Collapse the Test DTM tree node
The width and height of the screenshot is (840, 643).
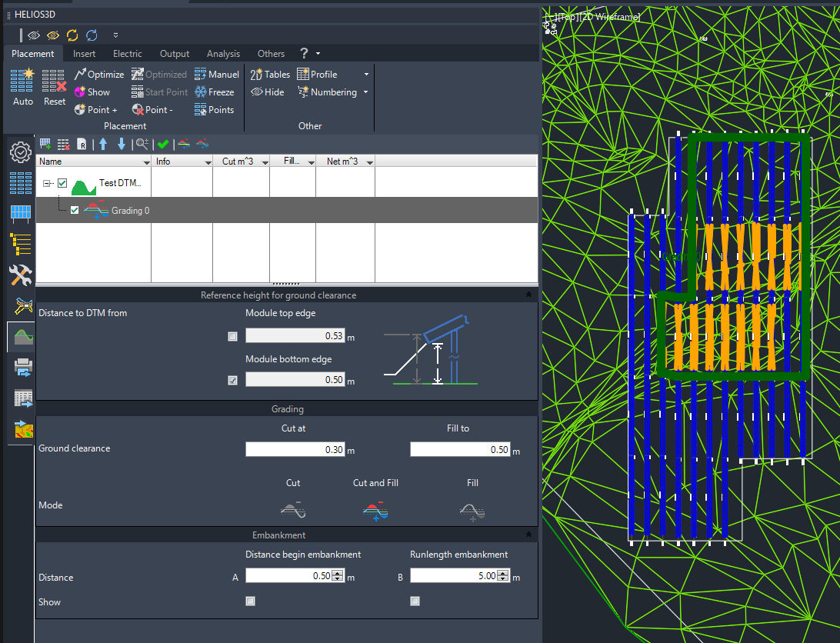click(47, 183)
